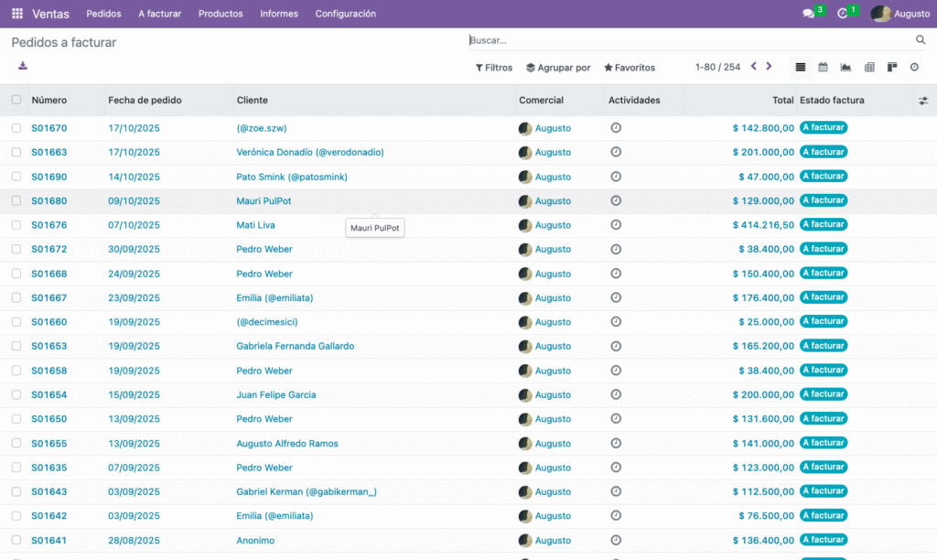The height and width of the screenshot is (560, 937).
Task: Toggle the select-all checkbox in header
Action: [16, 100]
